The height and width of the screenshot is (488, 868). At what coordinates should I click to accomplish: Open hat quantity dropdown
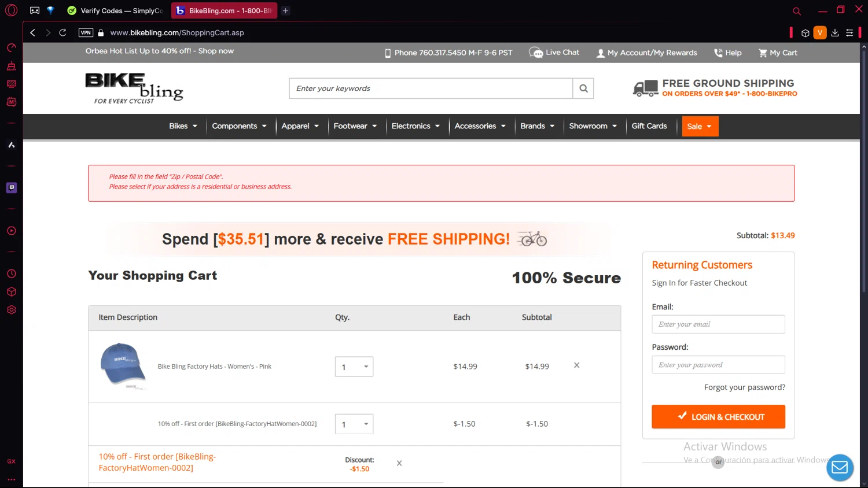[x=354, y=367]
